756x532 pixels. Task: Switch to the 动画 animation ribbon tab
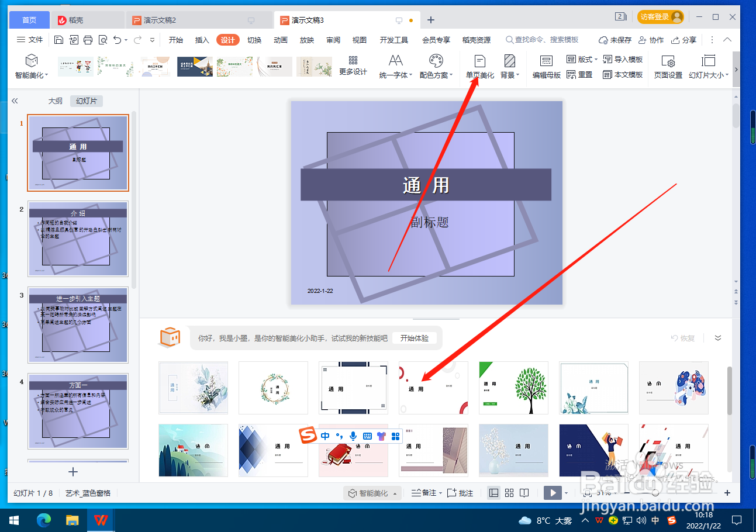280,40
